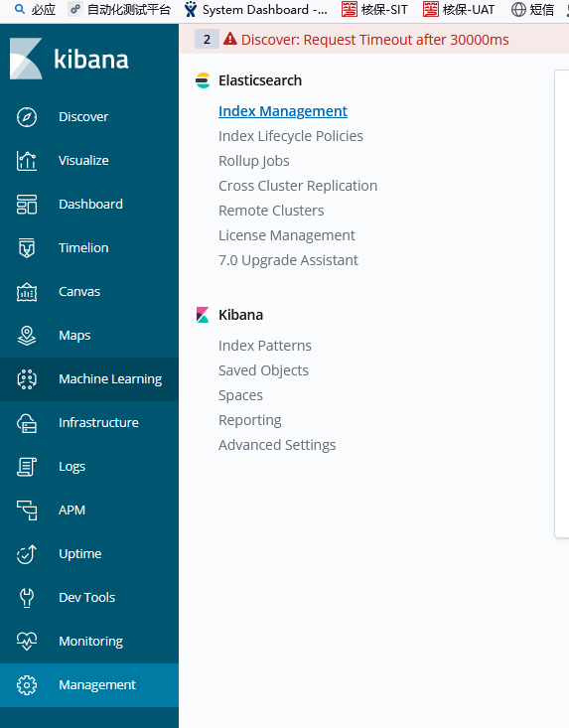Click the Infrastructure icon
Image resolution: width=569 pixels, height=728 pixels.
click(x=27, y=423)
